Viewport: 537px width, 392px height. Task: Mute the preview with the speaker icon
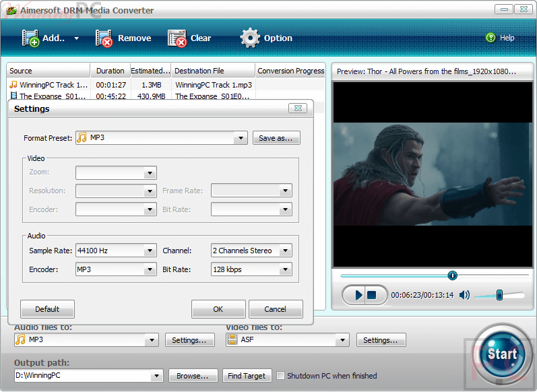[x=464, y=295]
